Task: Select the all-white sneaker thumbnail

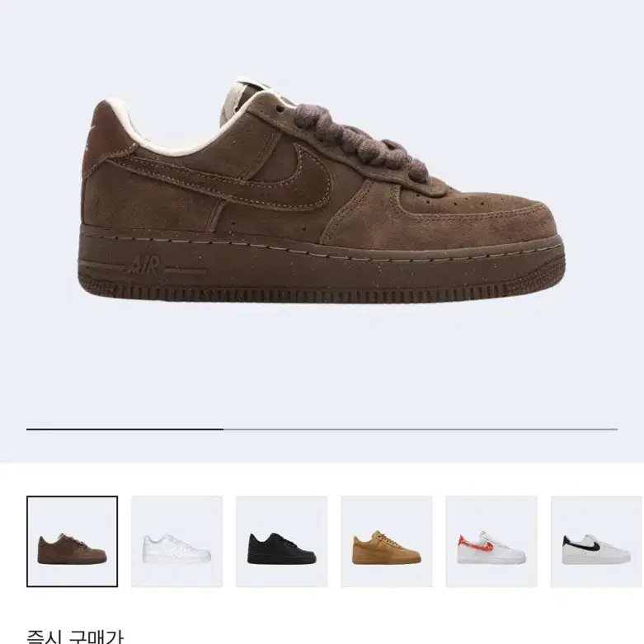Action: tap(176, 541)
